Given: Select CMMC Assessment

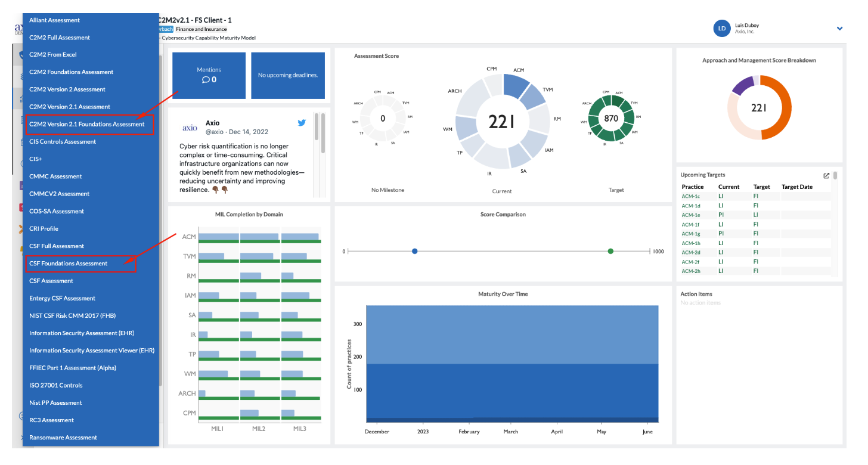Looking at the screenshot, I should 55,176.
